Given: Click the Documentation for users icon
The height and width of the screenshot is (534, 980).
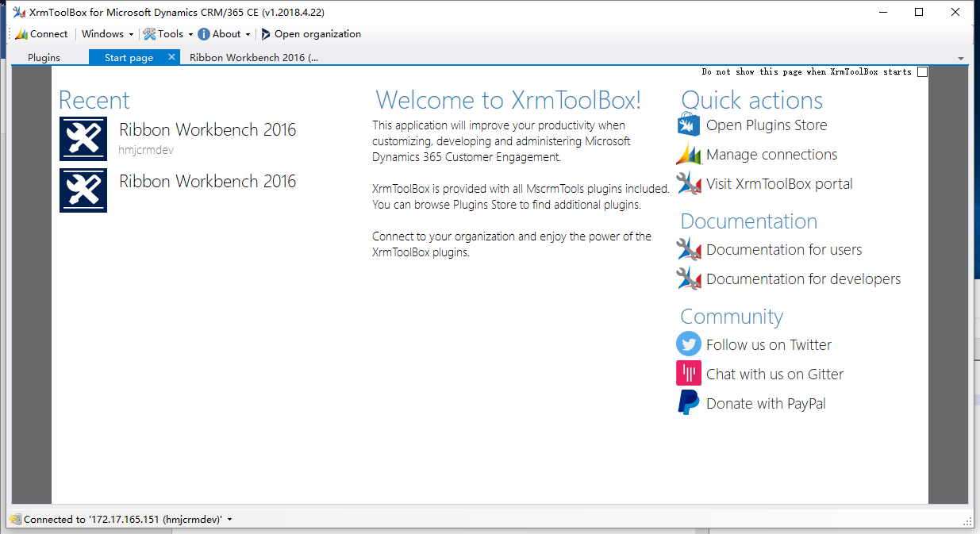Looking at the screenshot, I should click(x=689, y=249).
